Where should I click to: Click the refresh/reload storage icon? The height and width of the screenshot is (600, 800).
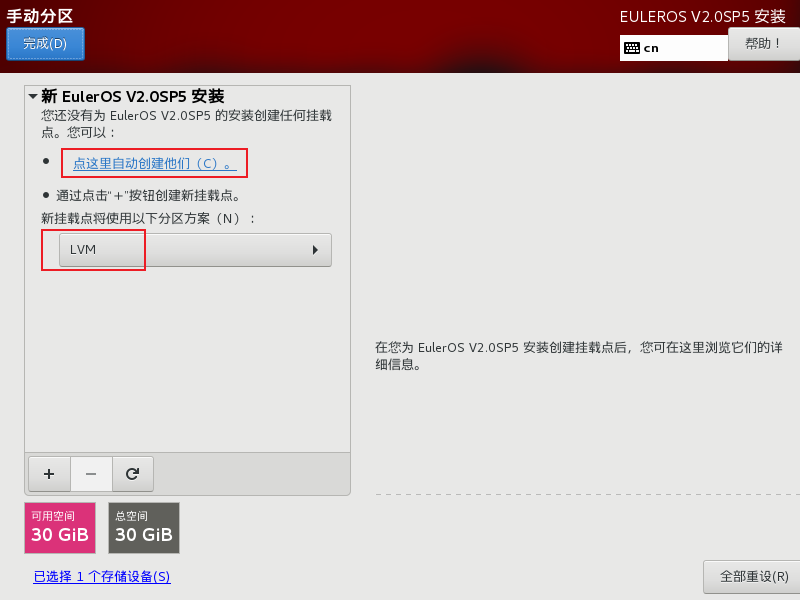(x=133, y=474)
